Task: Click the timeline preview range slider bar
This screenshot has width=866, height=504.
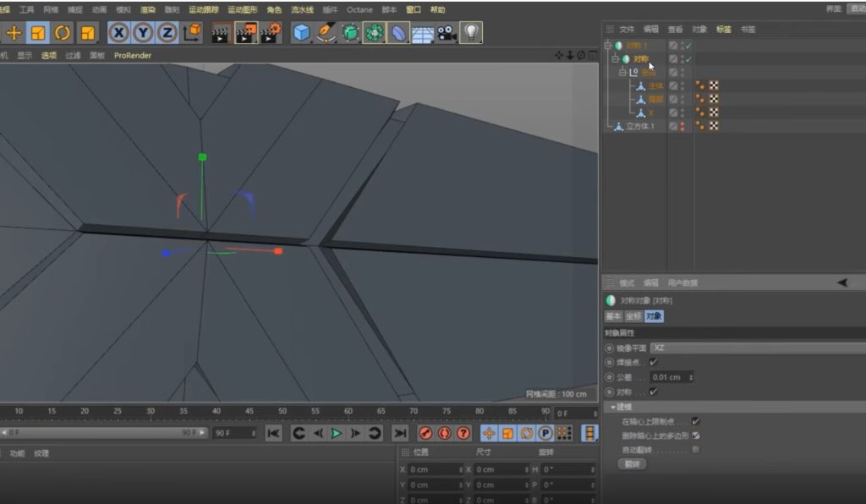Action: (103, 433)
